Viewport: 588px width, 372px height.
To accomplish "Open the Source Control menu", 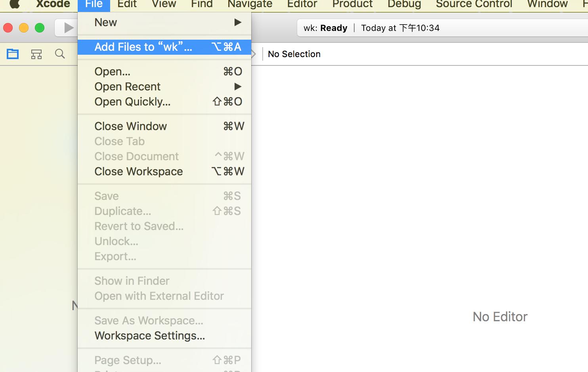I will point(474,4).
